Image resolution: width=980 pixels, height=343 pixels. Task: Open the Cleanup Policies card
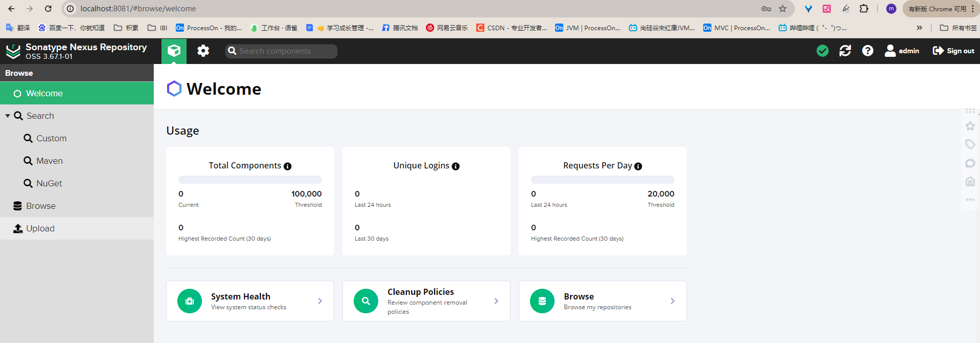pyautogui.click(x=426, y=301)
